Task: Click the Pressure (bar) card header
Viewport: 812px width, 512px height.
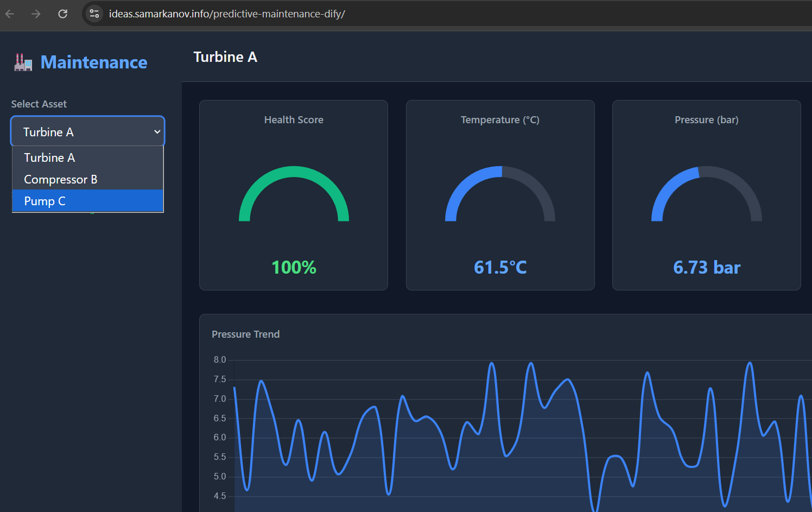Action: click(x=706, y=119)
